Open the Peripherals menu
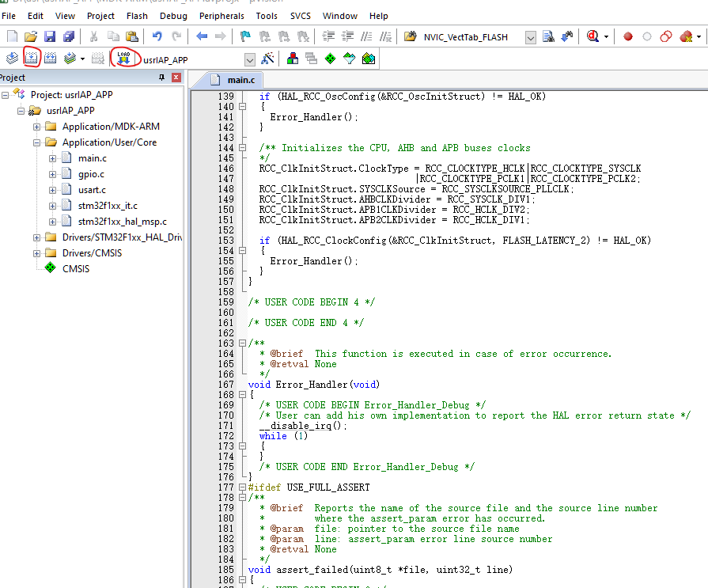This screenshot has width=708, height=588. (x=221, y=16)
